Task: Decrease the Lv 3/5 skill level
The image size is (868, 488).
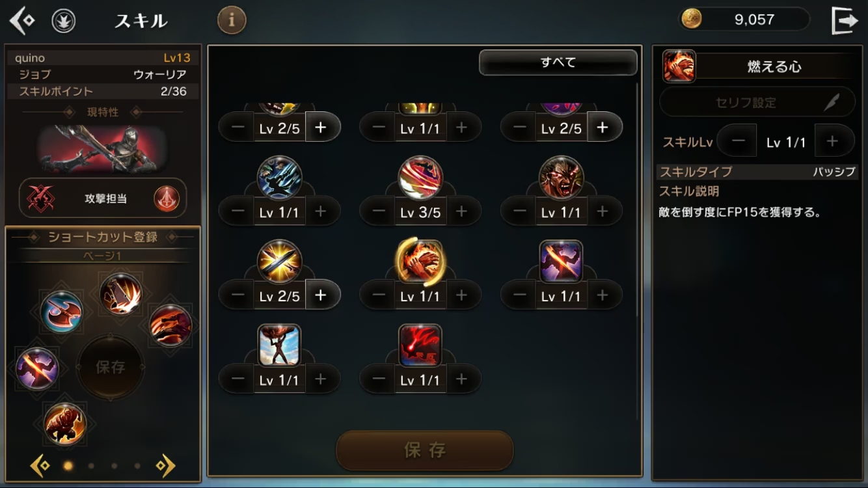Action: pyautogui.click(x=379, y=211)
